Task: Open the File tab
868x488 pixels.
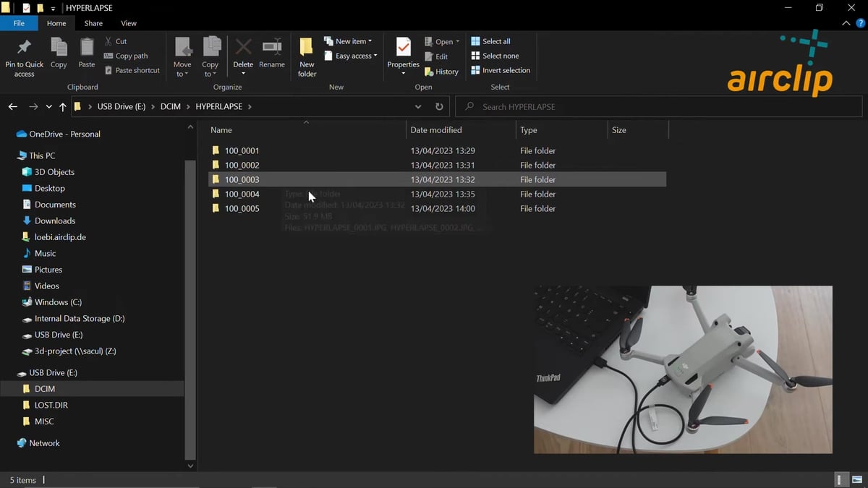Action: click(x=19, y=23)
